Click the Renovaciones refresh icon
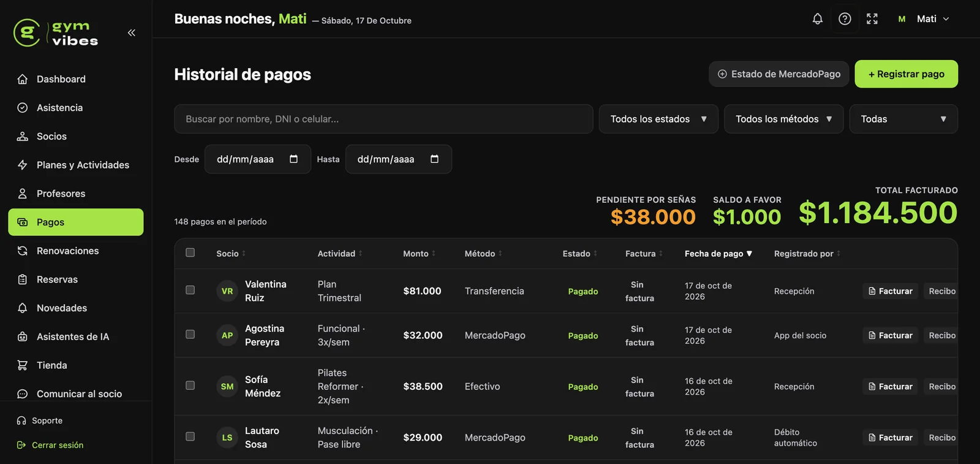The width and height of the screenshot is (980, 464). (23, 251)
